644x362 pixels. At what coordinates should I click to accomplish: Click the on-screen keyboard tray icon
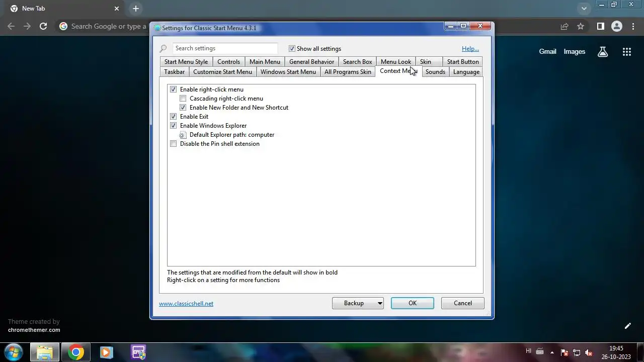point(540,351)
